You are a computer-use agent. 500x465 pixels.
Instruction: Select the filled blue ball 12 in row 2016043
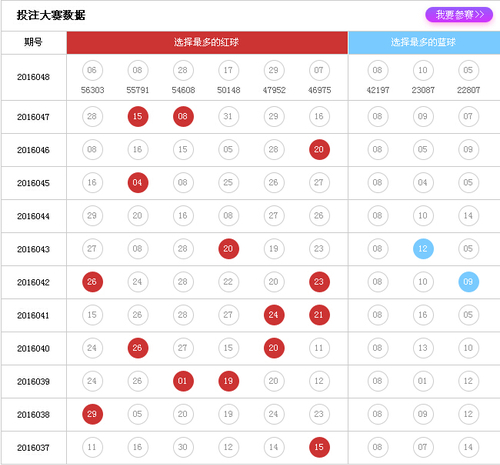(423, 249)
